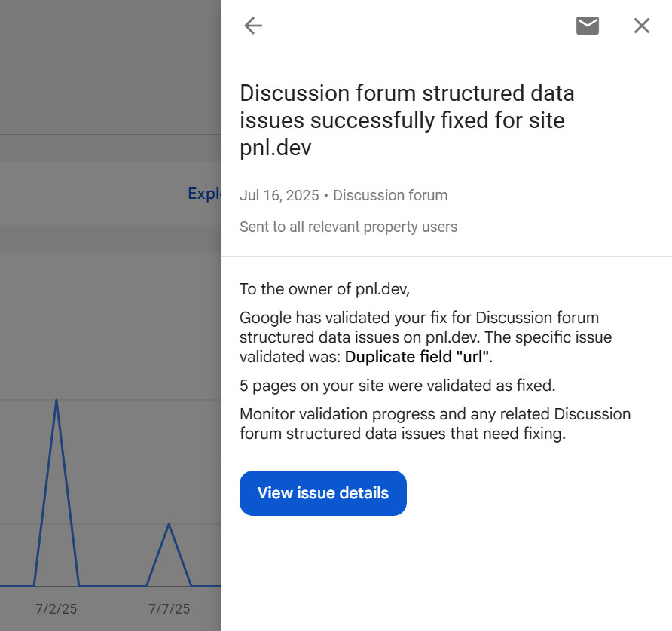Click the 'Jul 16, 2025' date text
This screenshot has width=672, height=631.
click(279, 195)
